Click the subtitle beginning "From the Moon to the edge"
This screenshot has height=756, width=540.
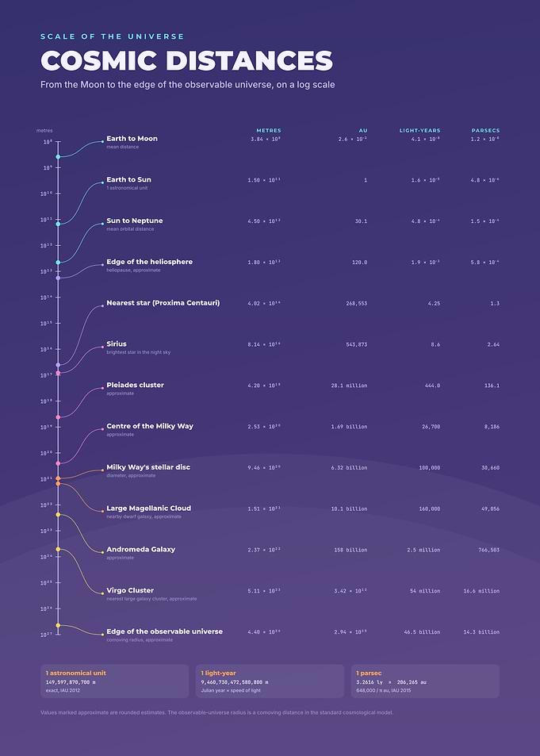point(188,85)
